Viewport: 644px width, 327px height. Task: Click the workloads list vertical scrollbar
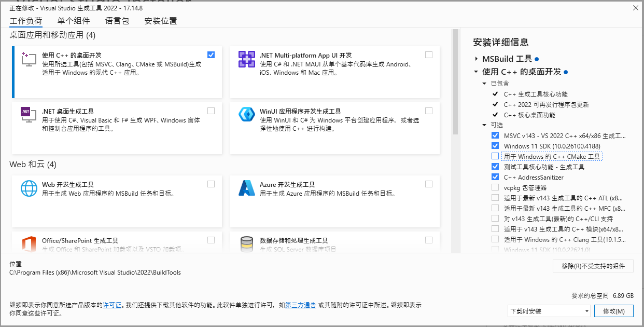click(x=455, y=81)
